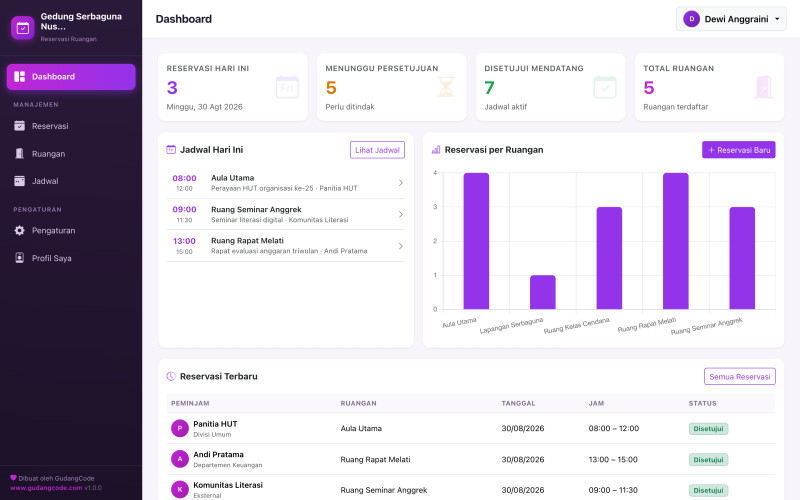Expand the Ruang Seminar Anggrek schedule chevron

coord(401,214)
